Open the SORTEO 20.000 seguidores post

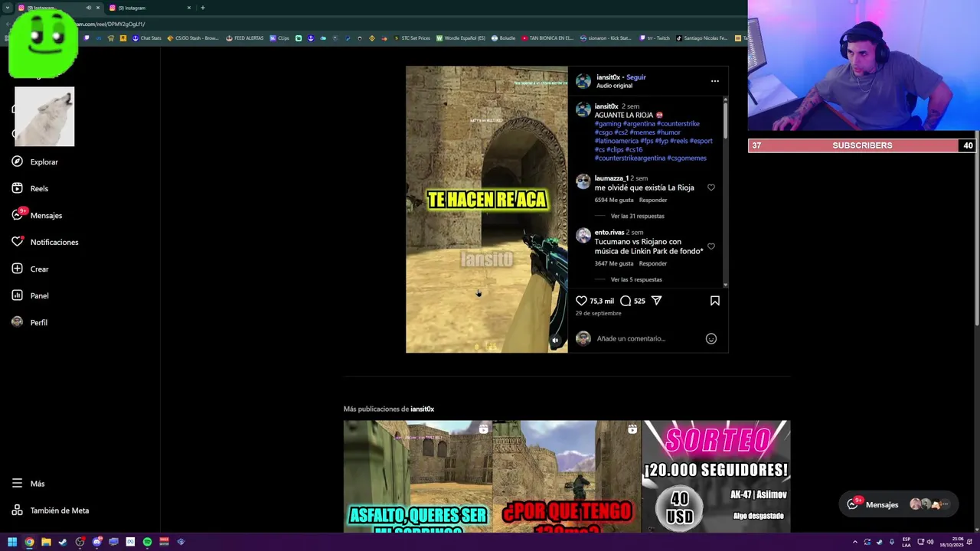(x=716, y=476)
